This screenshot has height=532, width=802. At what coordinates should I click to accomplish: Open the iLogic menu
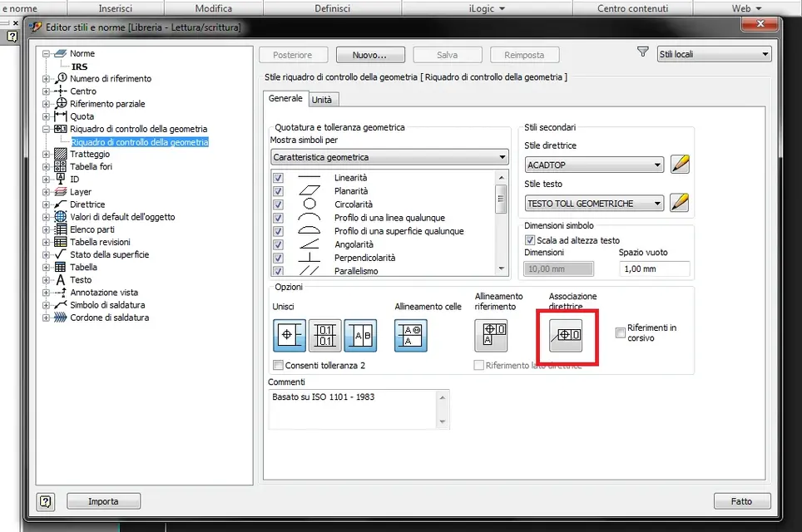coord(487,8)
